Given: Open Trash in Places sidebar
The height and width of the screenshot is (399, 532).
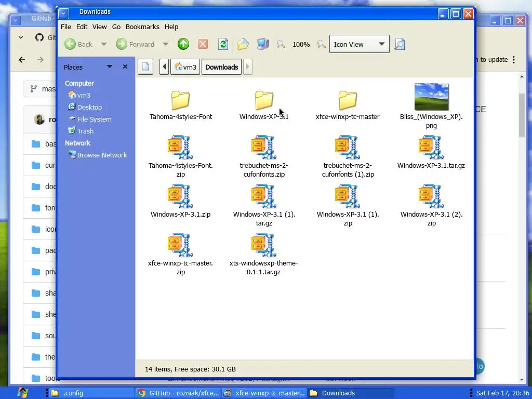Looking at the screenshot, I should (x=81, y=131).
